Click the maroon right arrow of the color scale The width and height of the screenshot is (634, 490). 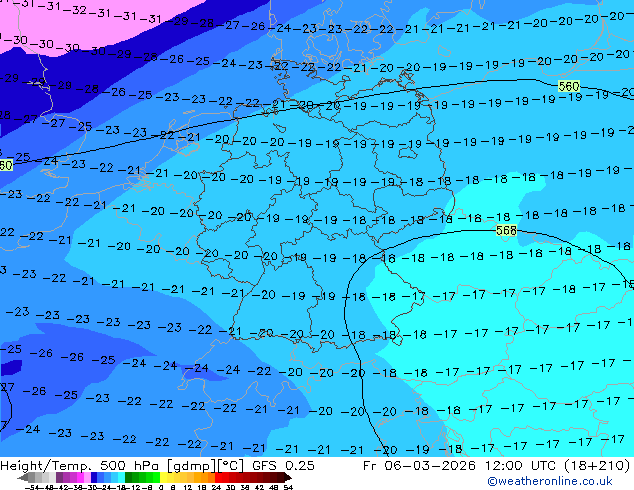288,477
